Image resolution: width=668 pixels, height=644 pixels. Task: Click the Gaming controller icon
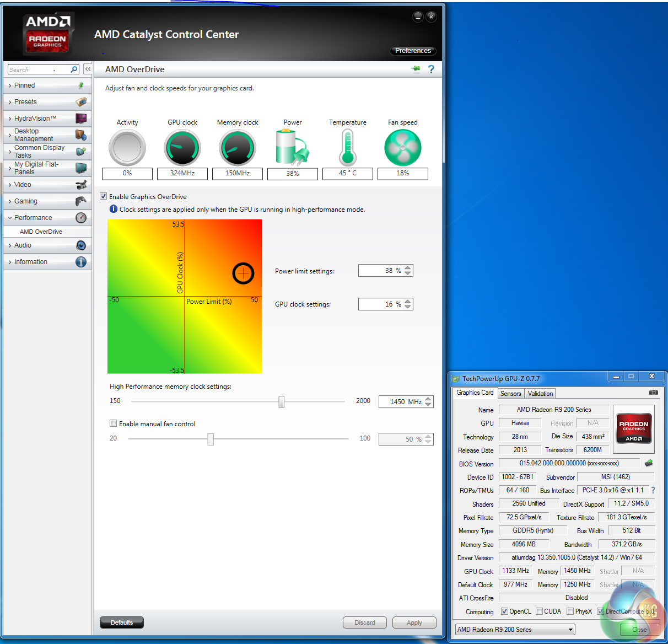(81, 201)
